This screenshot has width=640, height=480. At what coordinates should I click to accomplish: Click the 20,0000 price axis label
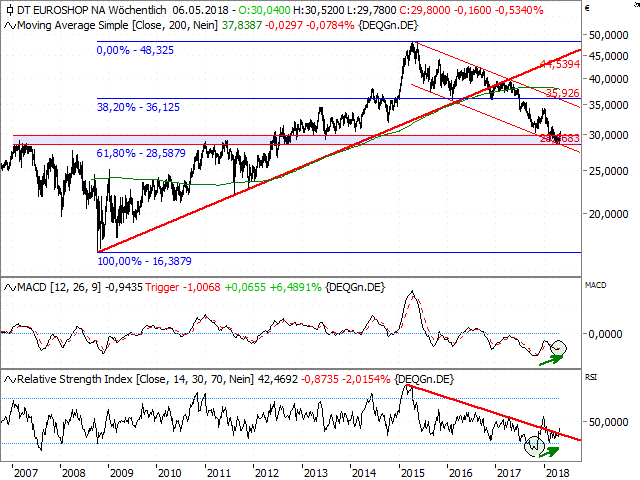608,214
